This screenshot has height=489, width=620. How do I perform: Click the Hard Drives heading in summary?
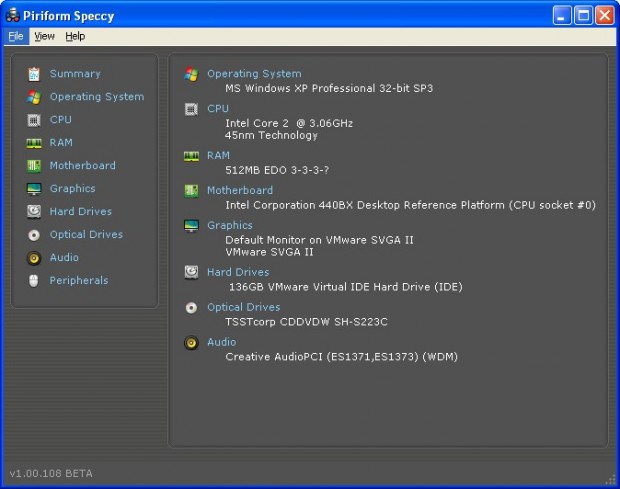(x=238, y=272)
